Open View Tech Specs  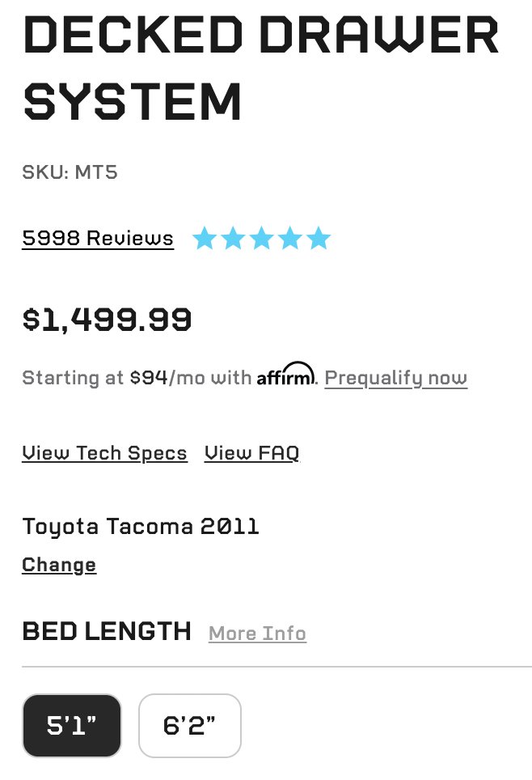(x=104, y=453)
